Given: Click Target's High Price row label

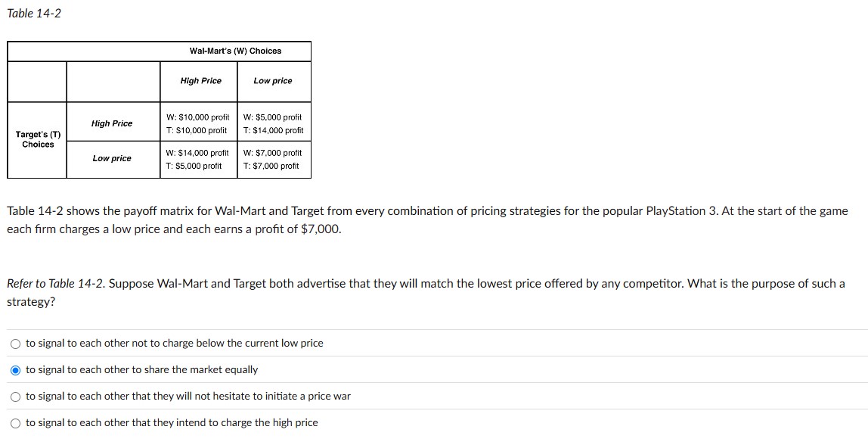Looking at the screenshot, I should (x=111, y=123).
